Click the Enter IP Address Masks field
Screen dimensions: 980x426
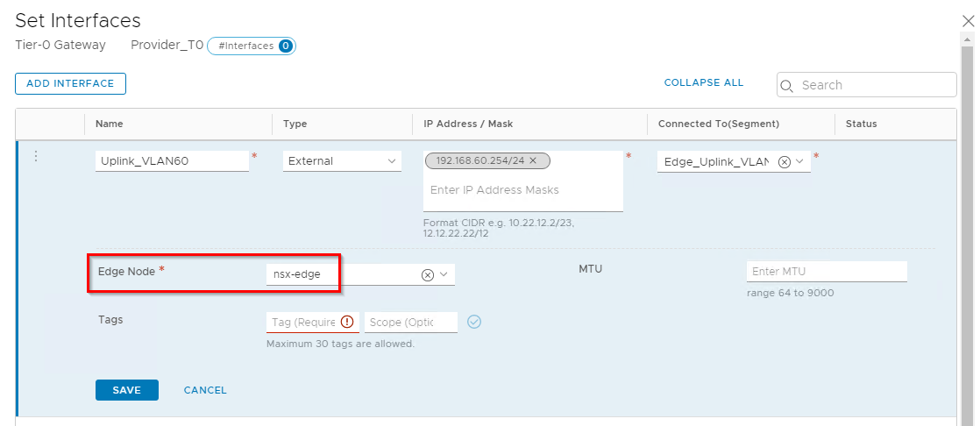point(522,190)
